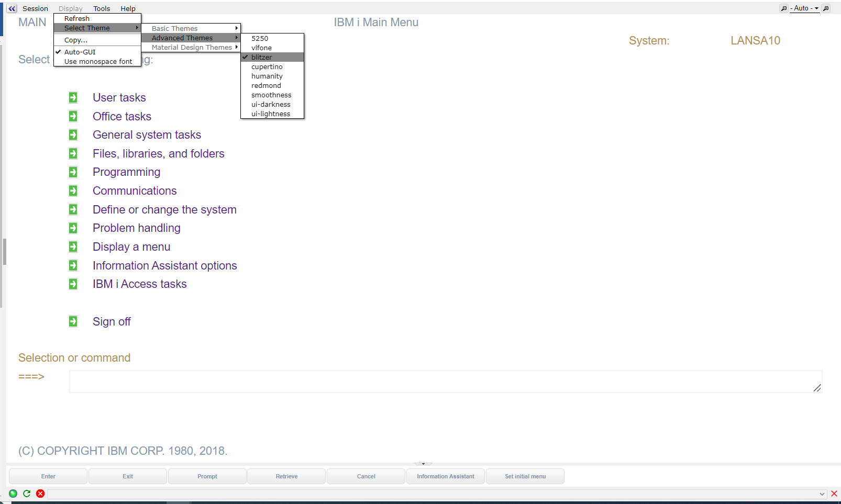Click the Retrieve function button
Screen dimensions: 841x504
pyautogui.click(x=286, y=476)
